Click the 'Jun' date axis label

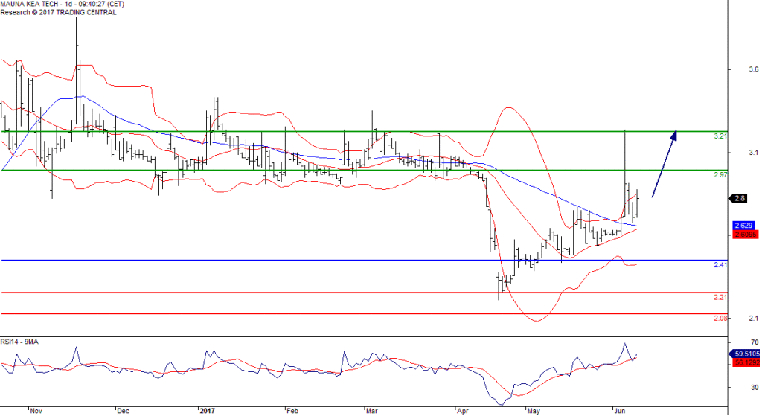[620, 411]
